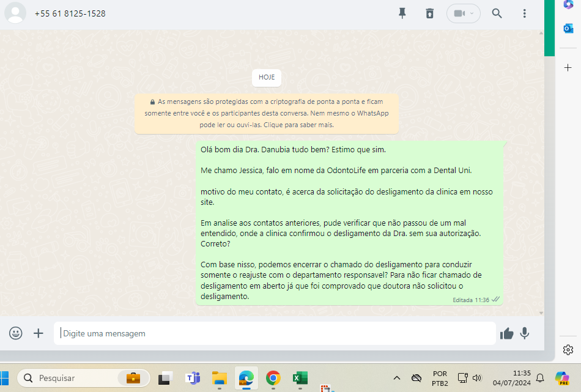Click the trash delete chat icon
The image size is (581, 392).
(429, 13)
